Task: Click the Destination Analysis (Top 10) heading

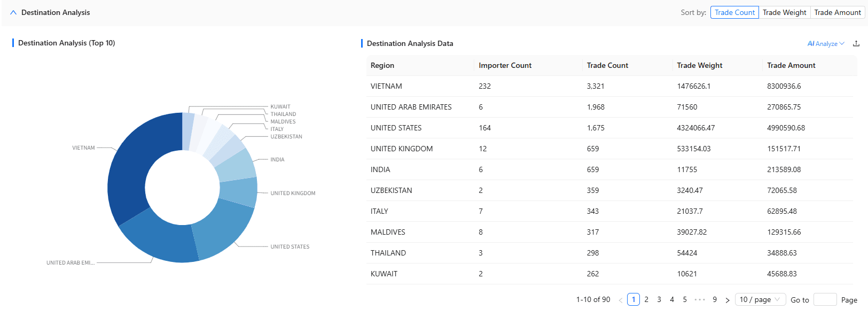Action: pyautogui.click(x=66, y=43)
